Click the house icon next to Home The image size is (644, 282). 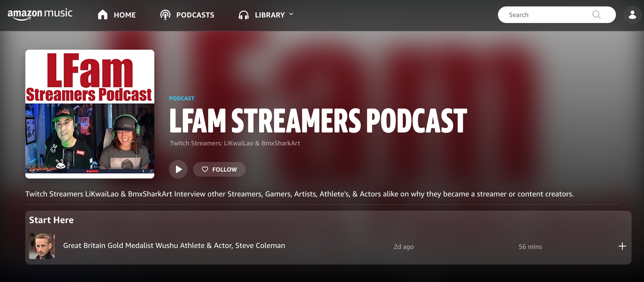click(x=102, y=15)
